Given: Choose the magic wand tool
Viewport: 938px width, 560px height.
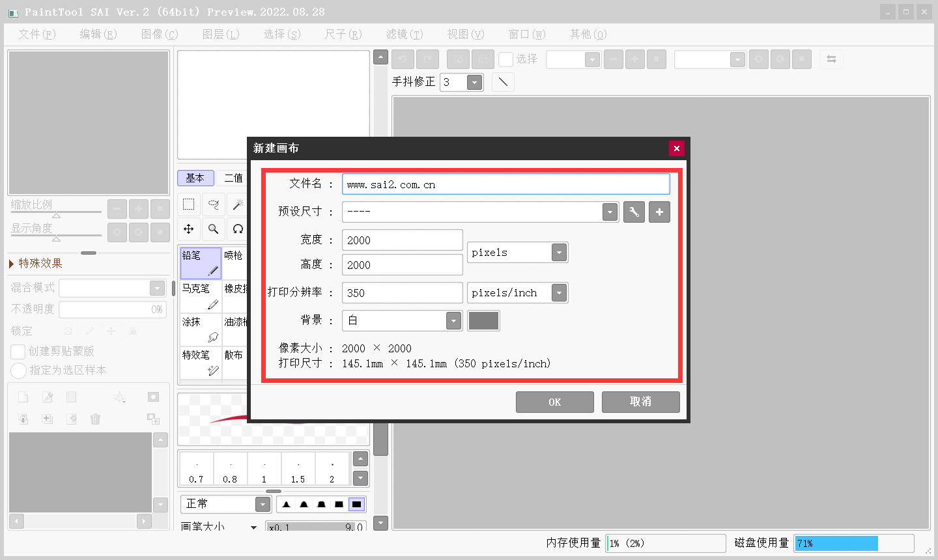Looking at the screenshot, I should pyautogui.click(x=238, y=204).
